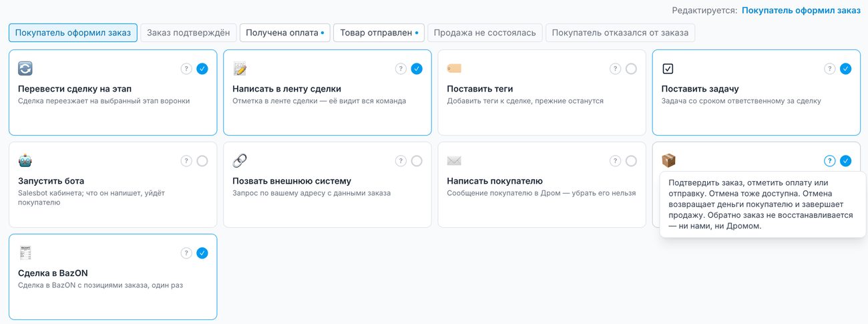
Task: Click the receipt icon on 'Сделка в BazON'
Action: [x=25, y=253]
